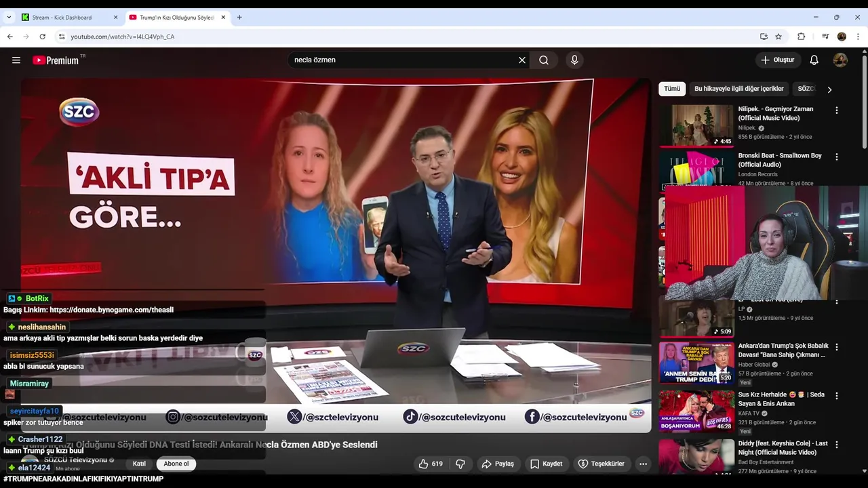Open the media control icon in toolbar
The width and height of the screenshot is (868, 488).
tap(825, 37)
